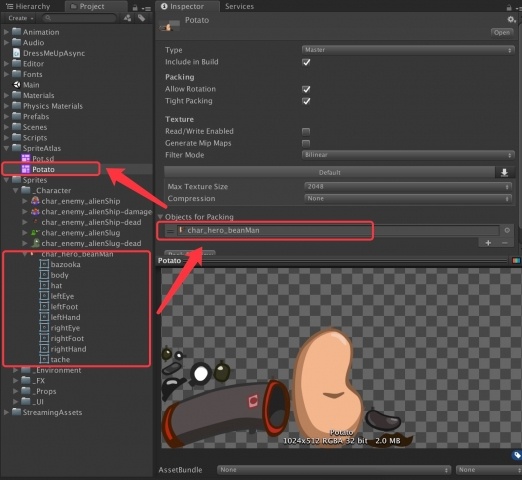Remove packing object with minus button
Viewport: 522px width, 480px height.
point(505,243)
